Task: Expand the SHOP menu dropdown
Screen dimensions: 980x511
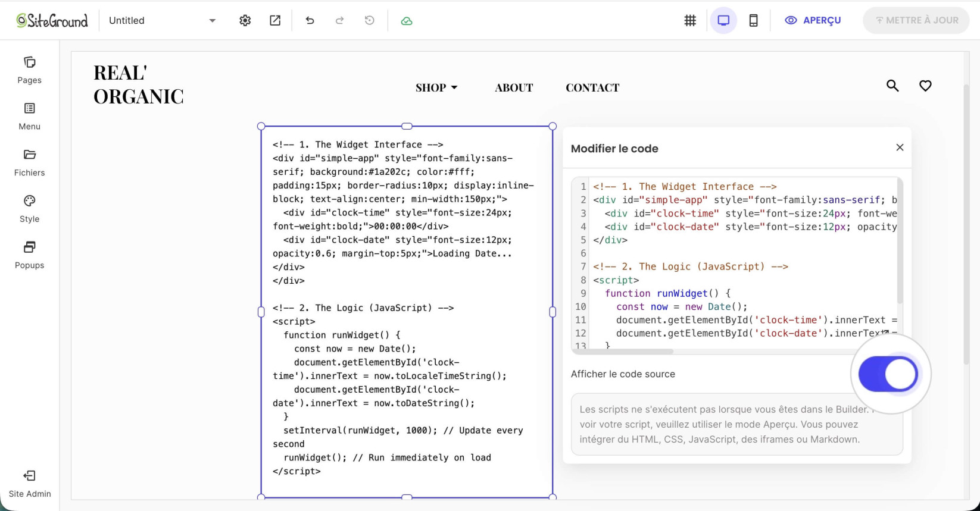Action: (436, 87)
